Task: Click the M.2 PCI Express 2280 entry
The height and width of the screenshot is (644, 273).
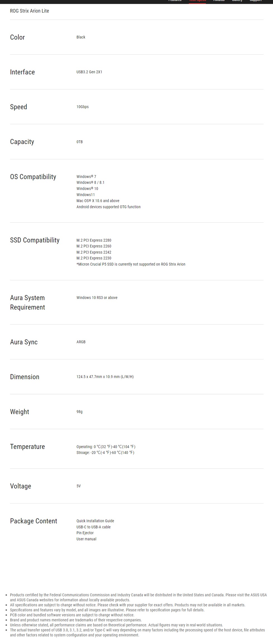Action: coord(94,240)
